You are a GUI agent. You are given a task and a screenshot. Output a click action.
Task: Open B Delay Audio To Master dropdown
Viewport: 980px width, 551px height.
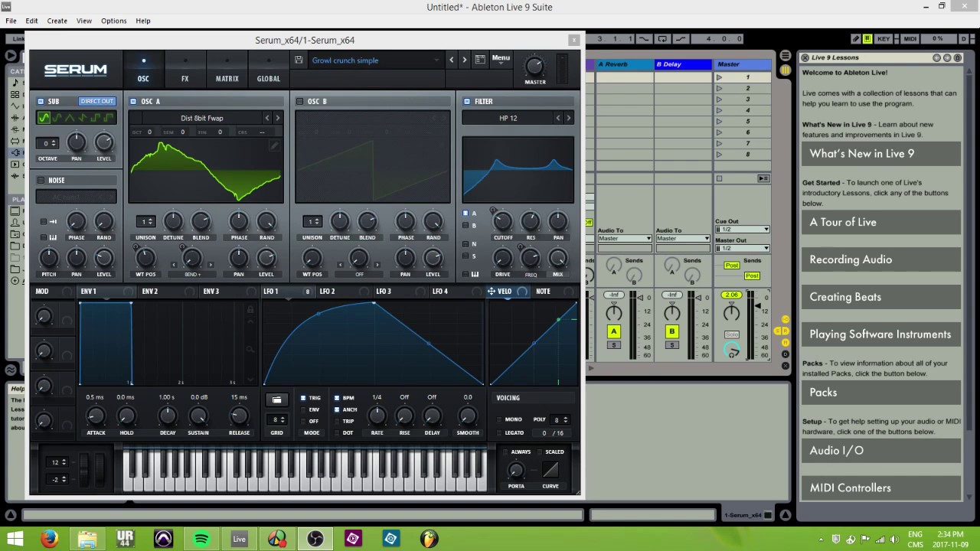[x=682, y=239]
